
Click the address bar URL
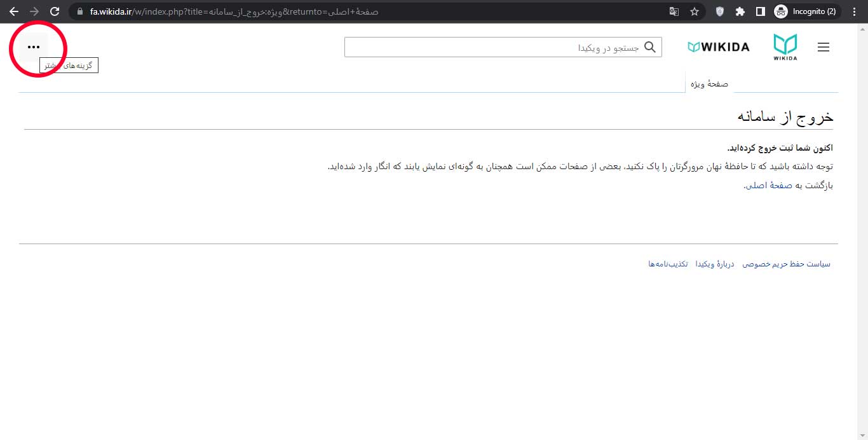pos(234,11)
